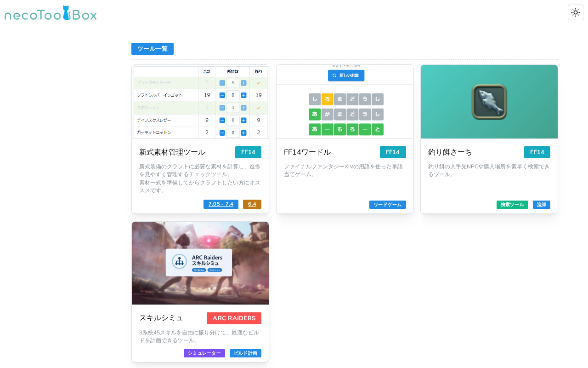Click the silver fish icon thumbnail
The height and width of the screenshot is (368, 588).
click(x=489, y=102)
